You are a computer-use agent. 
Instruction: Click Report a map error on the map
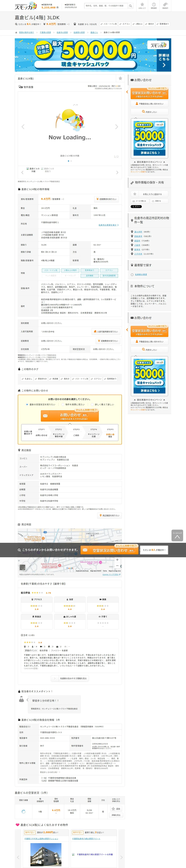click(x=114, y=571)
